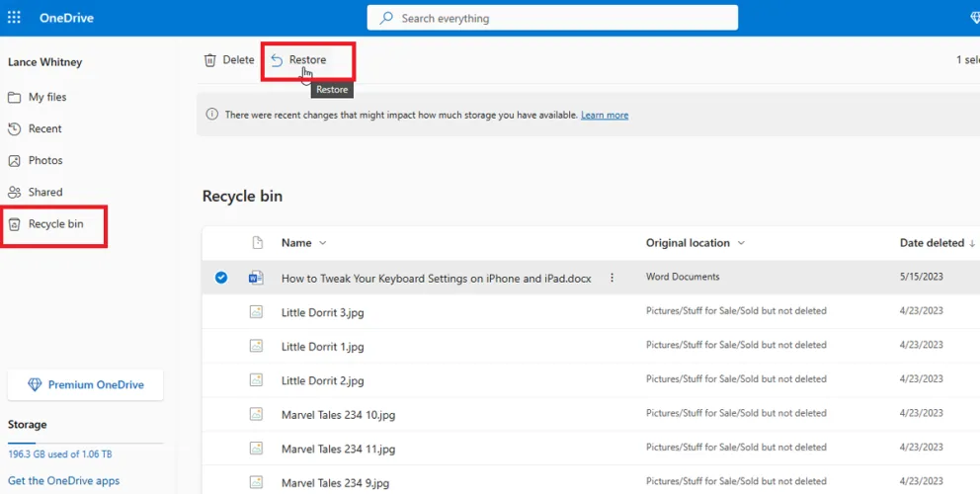
Task: Open more options for the selected docx
Action: [x=612, y=278]
